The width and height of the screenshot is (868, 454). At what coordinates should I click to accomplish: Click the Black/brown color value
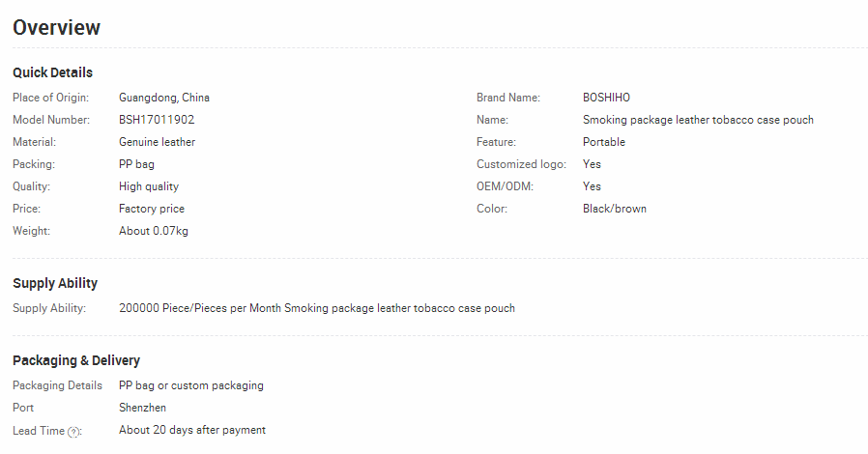[615, 209]
